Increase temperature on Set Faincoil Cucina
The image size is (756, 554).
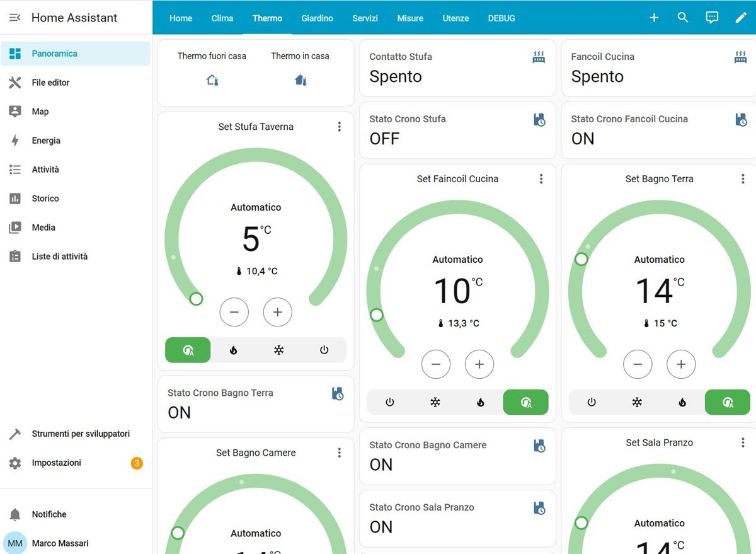point(479,364)
